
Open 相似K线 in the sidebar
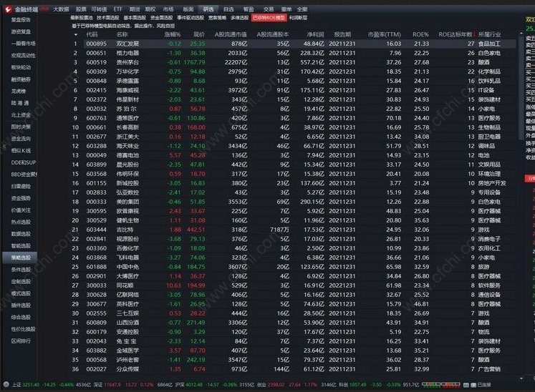pos(21,151)
